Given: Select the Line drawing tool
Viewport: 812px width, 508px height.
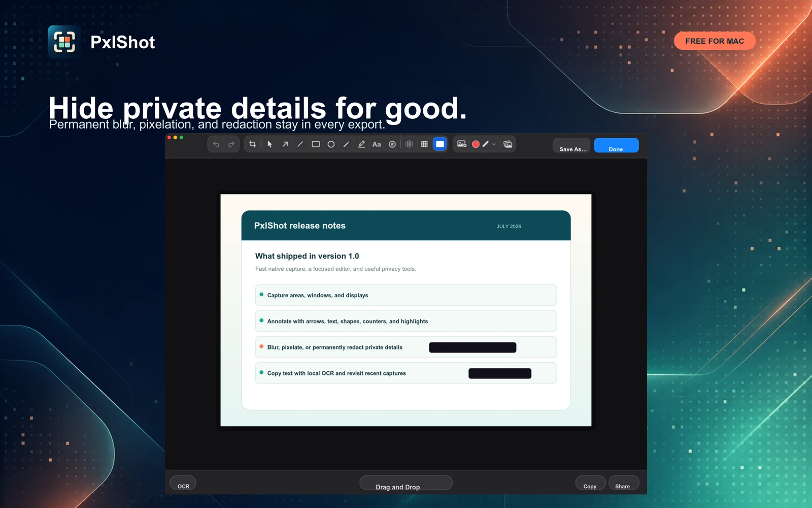Looking at the screenshot, I should click(300, 144).
